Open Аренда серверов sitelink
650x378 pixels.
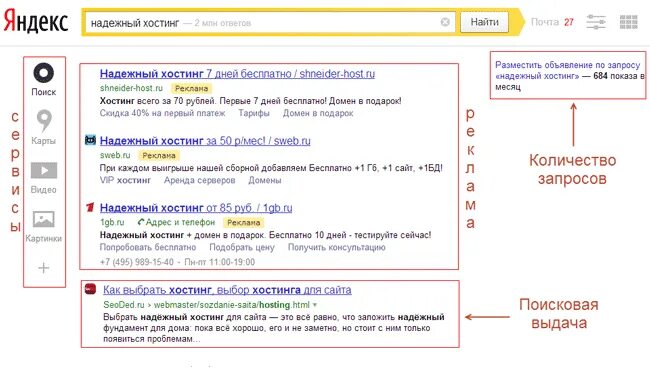pos(199,180)
